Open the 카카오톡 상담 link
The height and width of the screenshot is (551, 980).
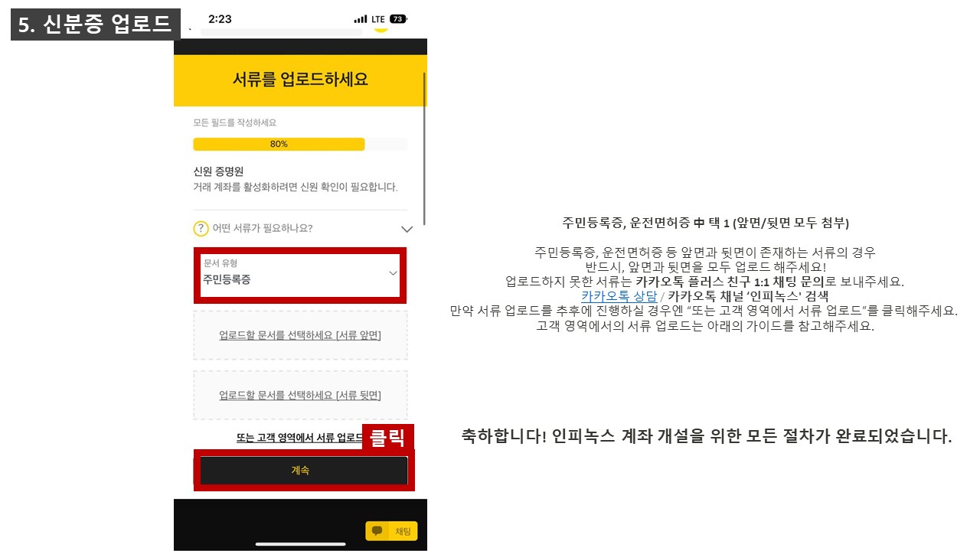[x=618, y=295]
